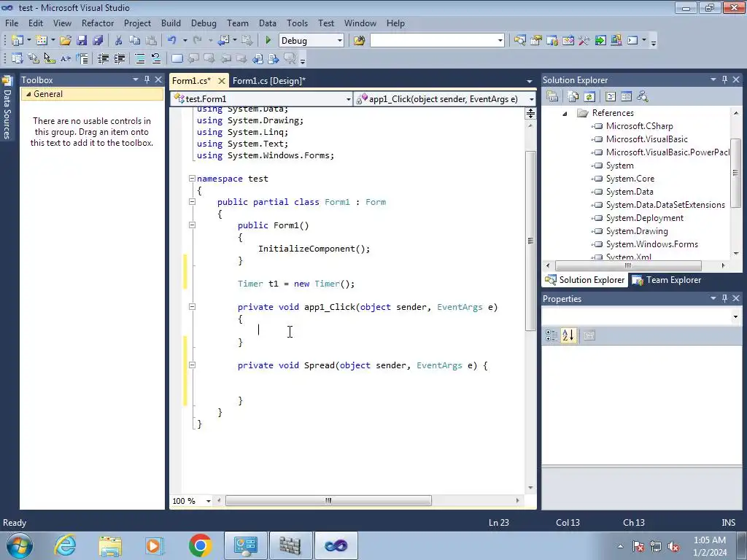
Task: Select the Microsoft.CSharp reference
Action: pyautogui.click(x=639, y=126)
